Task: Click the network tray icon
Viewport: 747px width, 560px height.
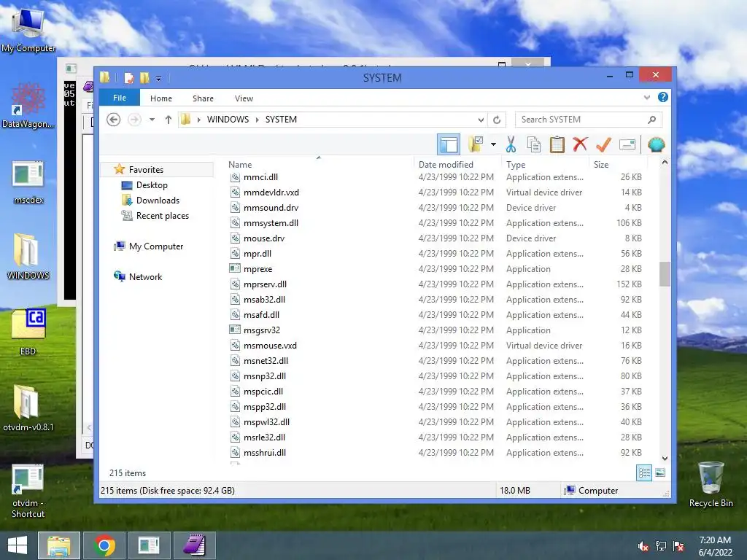Action: tap(661, 546)
